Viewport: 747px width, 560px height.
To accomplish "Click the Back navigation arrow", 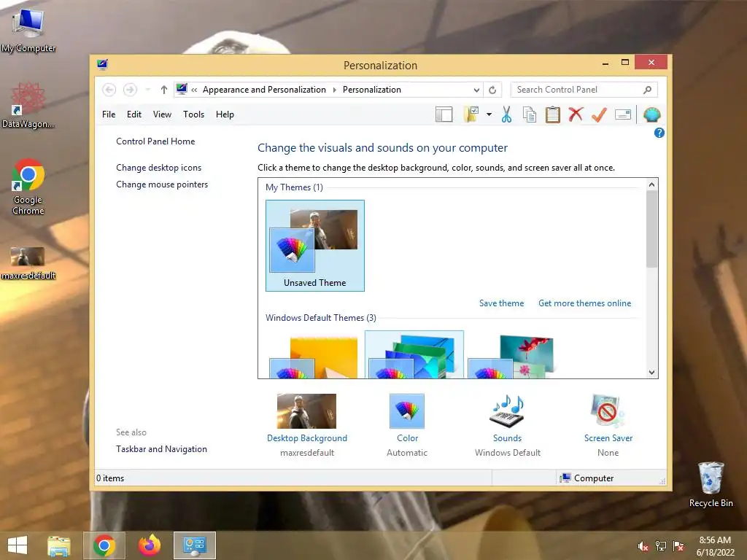I will pos(109,90).
